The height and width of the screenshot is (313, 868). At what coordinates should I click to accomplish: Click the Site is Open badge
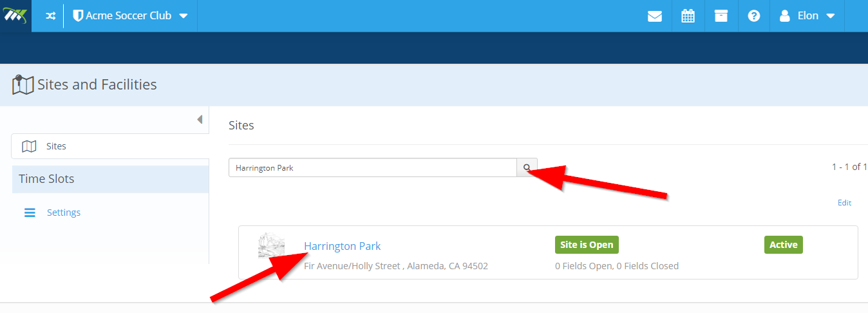pyautogui.click(x=587, y=245)
